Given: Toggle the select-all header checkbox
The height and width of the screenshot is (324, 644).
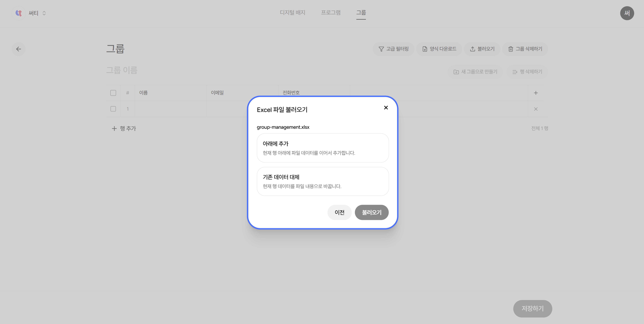Looking at the screenshot, I should click(x=113, y=93).
